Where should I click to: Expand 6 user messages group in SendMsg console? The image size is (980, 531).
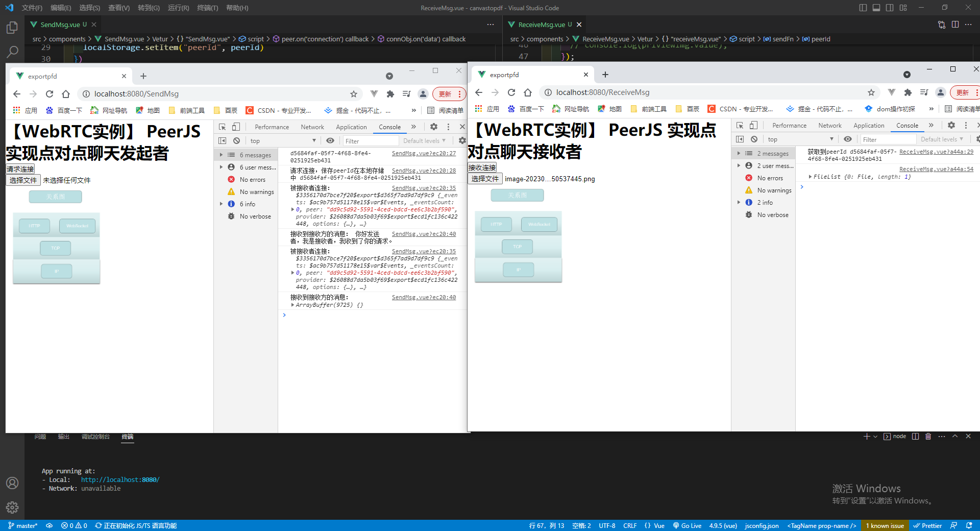(221, 167)
